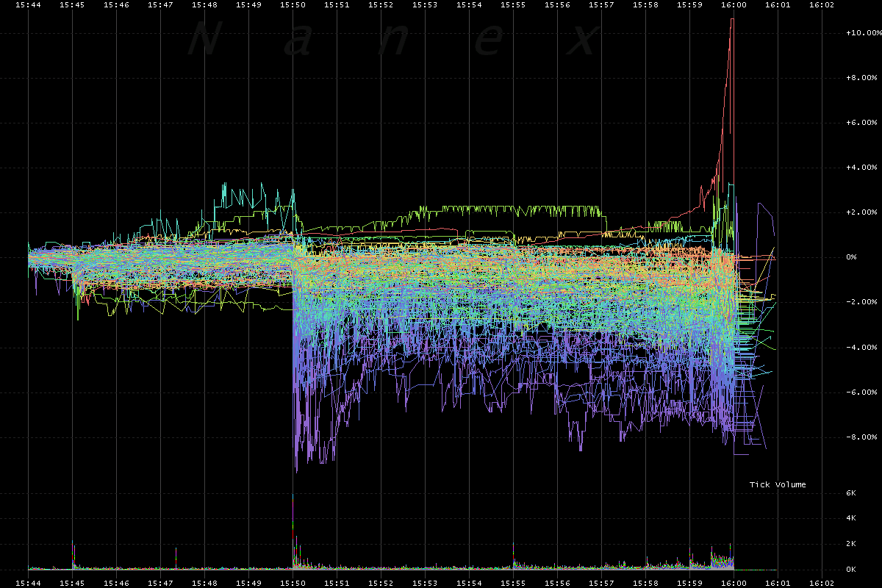The height and width of the screenshot is (588, 882).
Task: Click the 0K volume axis label
Action: pyautogui.click(x=850, y=570)
